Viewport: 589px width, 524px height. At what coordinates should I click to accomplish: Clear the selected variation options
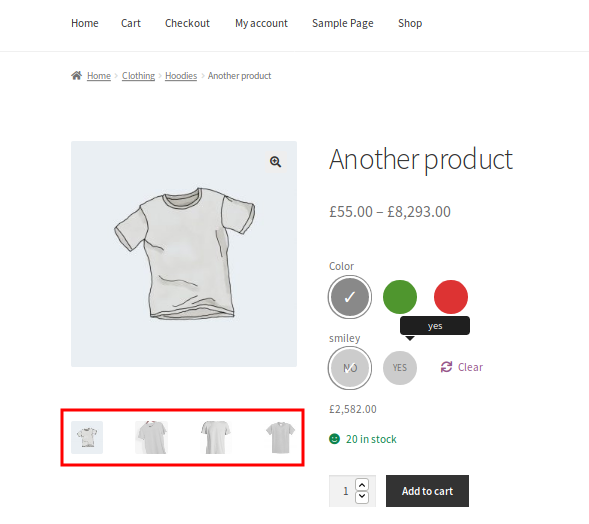(462, 367)
